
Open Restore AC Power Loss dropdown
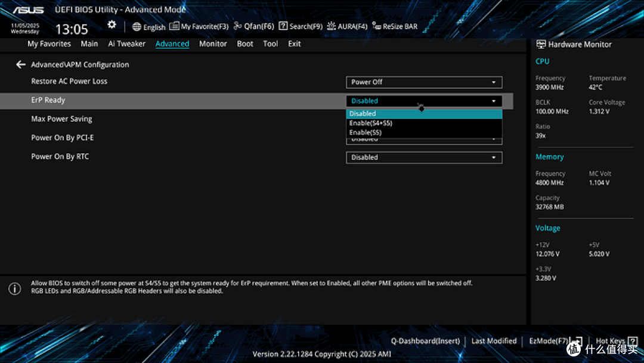[424, 82]
